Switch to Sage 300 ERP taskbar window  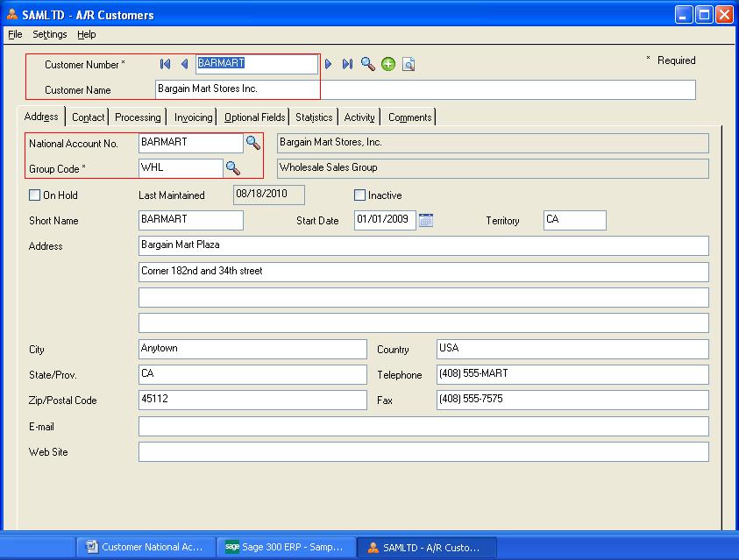pos(286,547)
